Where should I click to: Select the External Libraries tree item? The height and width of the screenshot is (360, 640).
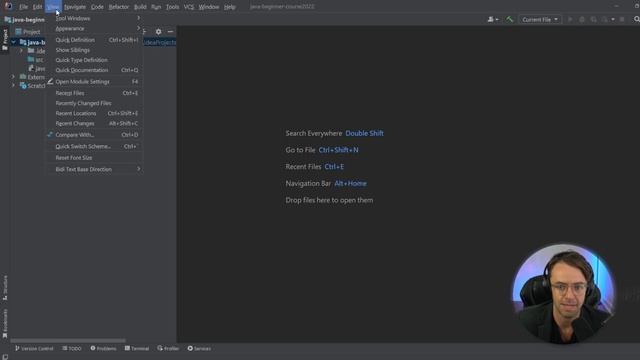pos(32,77)
